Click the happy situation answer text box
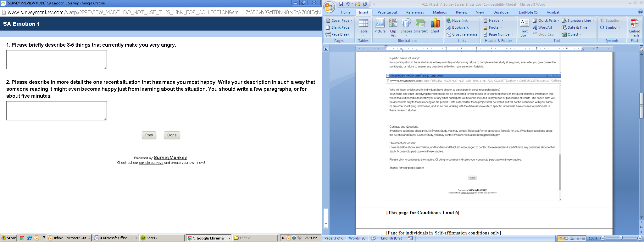This screenshot has width=644, height=242. tap(57, 111)
